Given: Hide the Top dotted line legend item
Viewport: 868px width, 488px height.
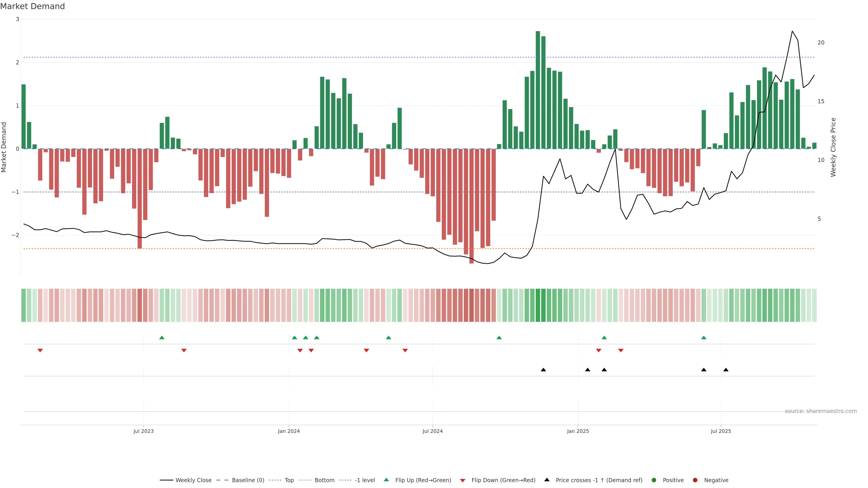Looking at the screenshot, I should click(x=289, y=480).
